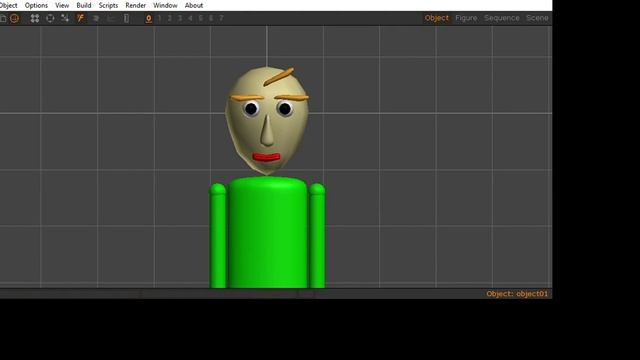Select layer number 2
This screenshot has height=360, width=640.
pyautogui.click(x=169, y=18)
